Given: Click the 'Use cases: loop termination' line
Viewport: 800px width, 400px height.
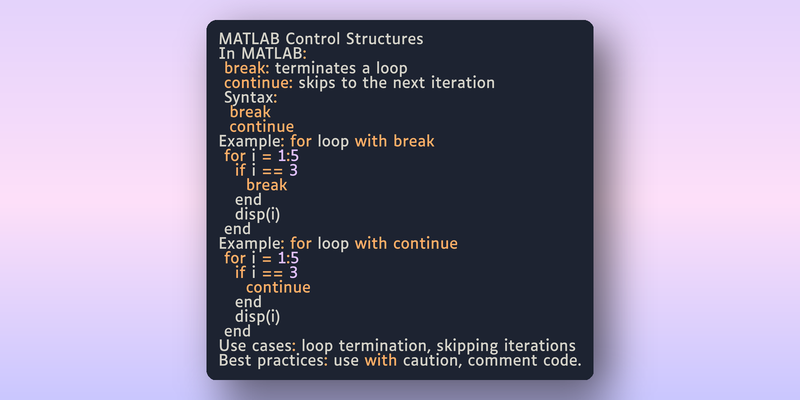Looking at the screenshot, I should click(x=397, y=345).
